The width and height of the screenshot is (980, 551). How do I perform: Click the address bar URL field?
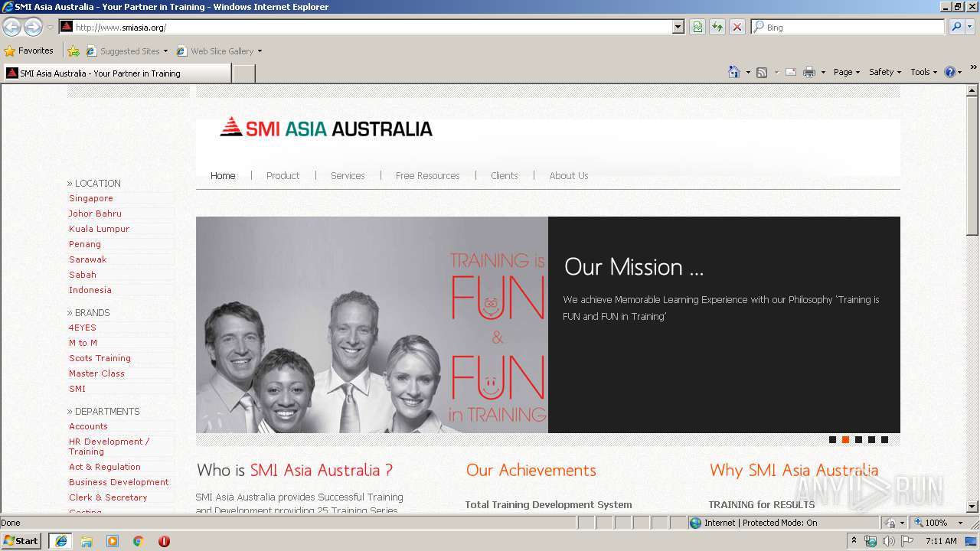pyautogui.click(x=372, y=27)
